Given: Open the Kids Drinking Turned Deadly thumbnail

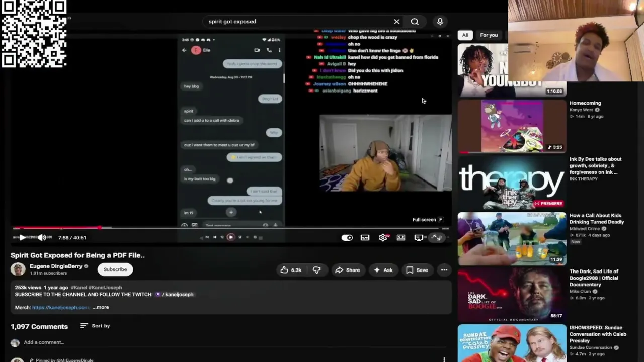Looking at the screenshot, I should pyautogui.click(x=512, y=238).
